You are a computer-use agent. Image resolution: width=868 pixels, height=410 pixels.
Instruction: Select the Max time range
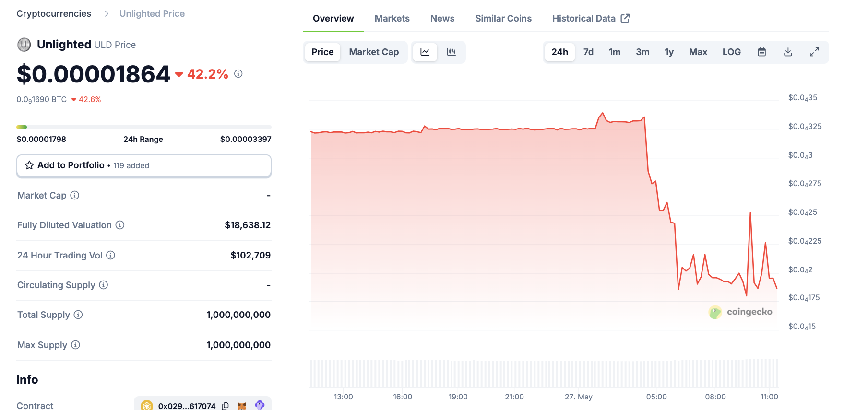pos(698,52)
